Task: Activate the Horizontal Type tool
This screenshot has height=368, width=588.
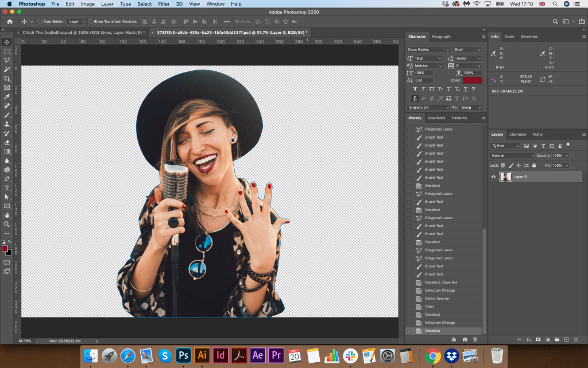Action: 7,188
